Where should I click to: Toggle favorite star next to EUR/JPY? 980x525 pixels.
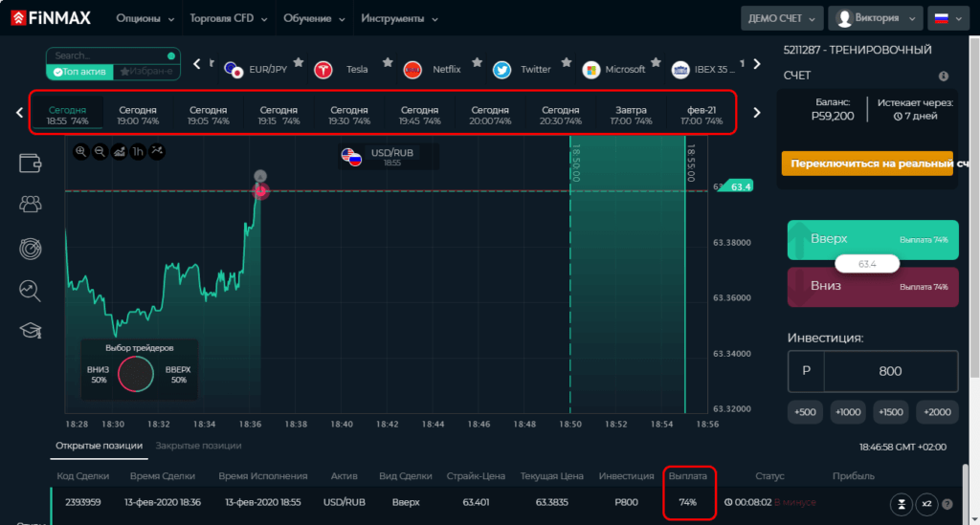tap(299, 62)
